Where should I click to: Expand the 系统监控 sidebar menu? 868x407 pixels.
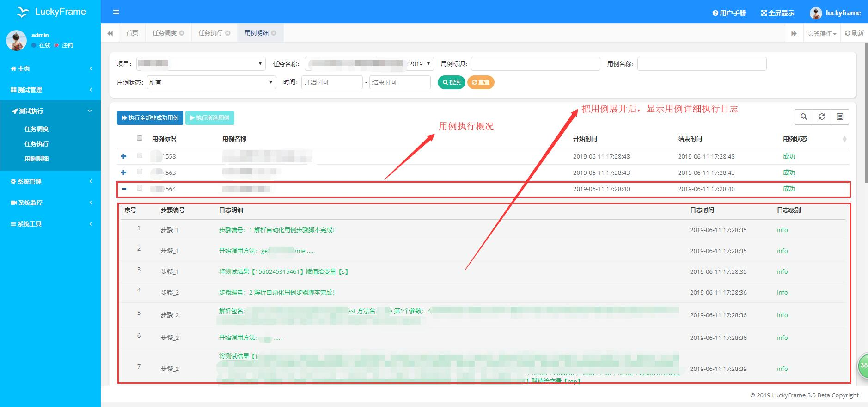50,203
